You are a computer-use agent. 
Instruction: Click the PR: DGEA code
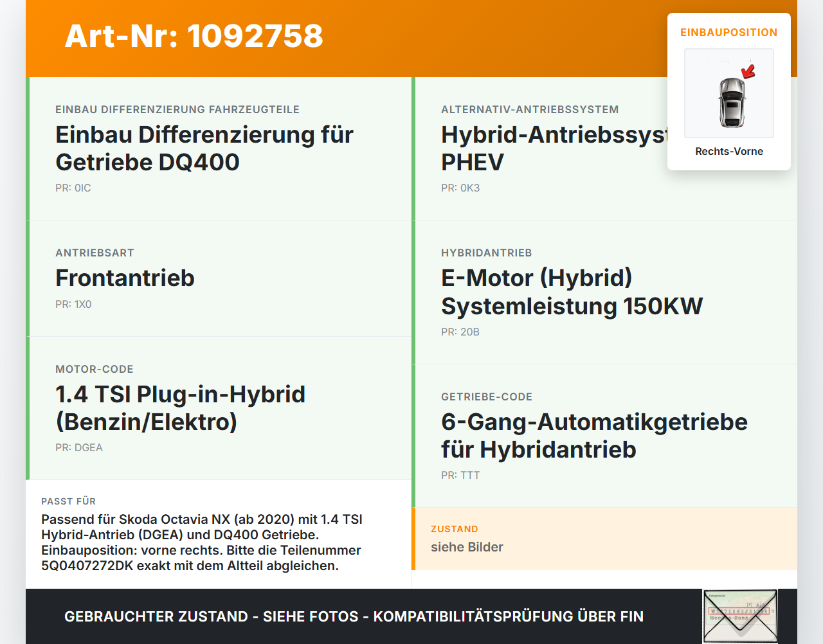(79, 447)
